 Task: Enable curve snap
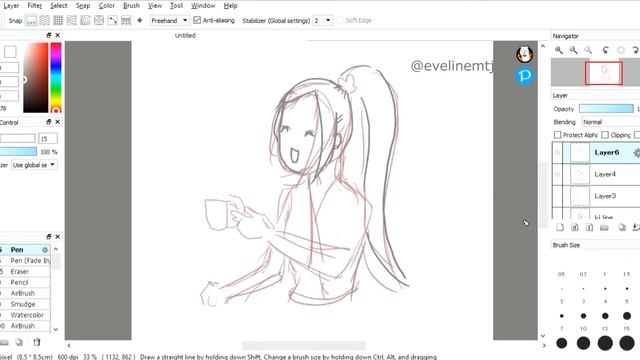pos(112,20)
